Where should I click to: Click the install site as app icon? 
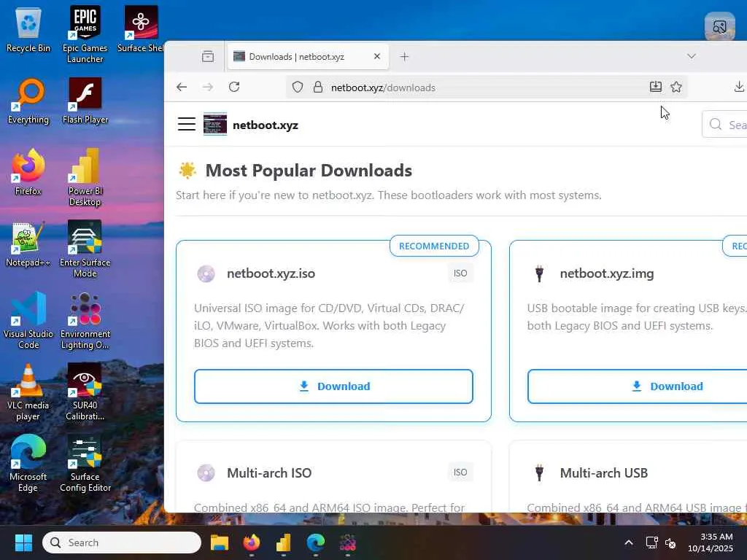point(656,87)
